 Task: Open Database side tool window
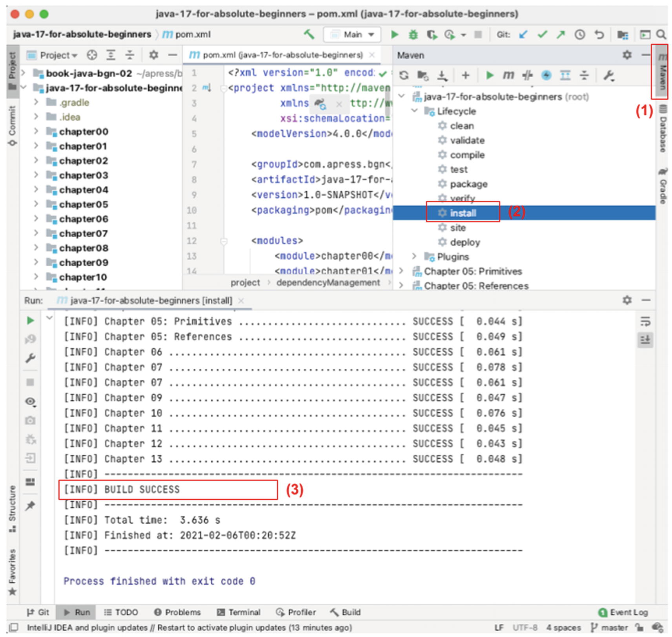663,129
